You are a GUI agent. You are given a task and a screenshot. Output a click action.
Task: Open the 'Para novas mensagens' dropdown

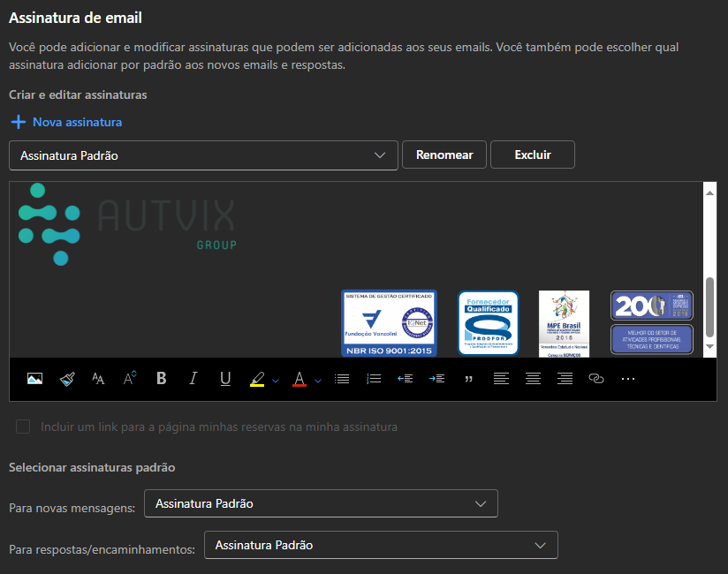pyautogui.click(x=321, y=503)
